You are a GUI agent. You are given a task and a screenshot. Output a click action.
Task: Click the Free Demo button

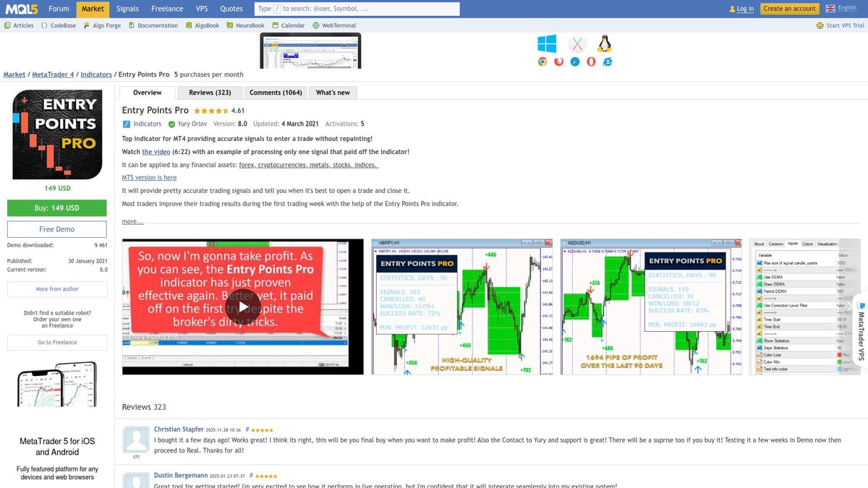click(57, 229)
